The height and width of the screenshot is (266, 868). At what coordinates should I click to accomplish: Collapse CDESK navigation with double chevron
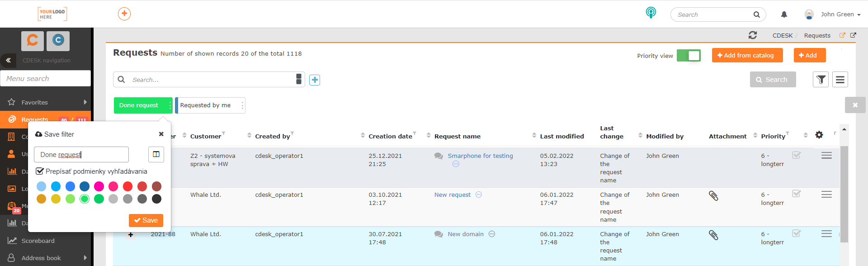pyautogui.click(x=8, y=60)
